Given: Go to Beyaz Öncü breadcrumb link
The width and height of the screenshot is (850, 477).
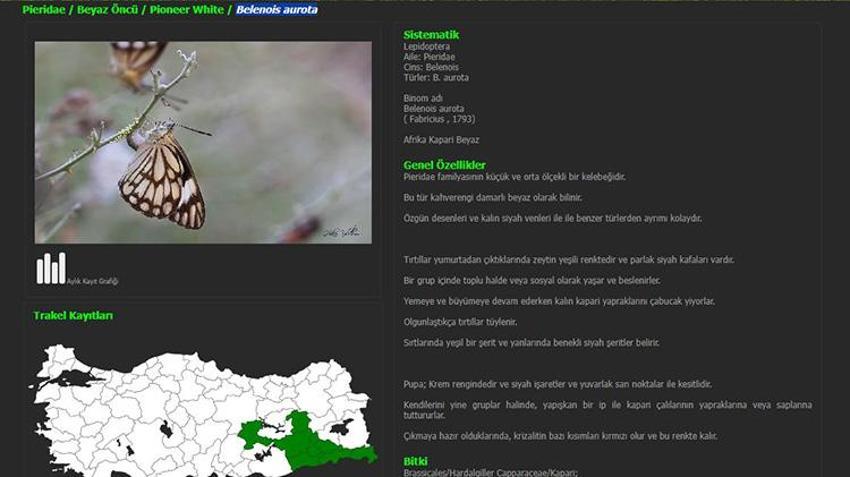Looking at the screenshot, I should tap(107, 9).
